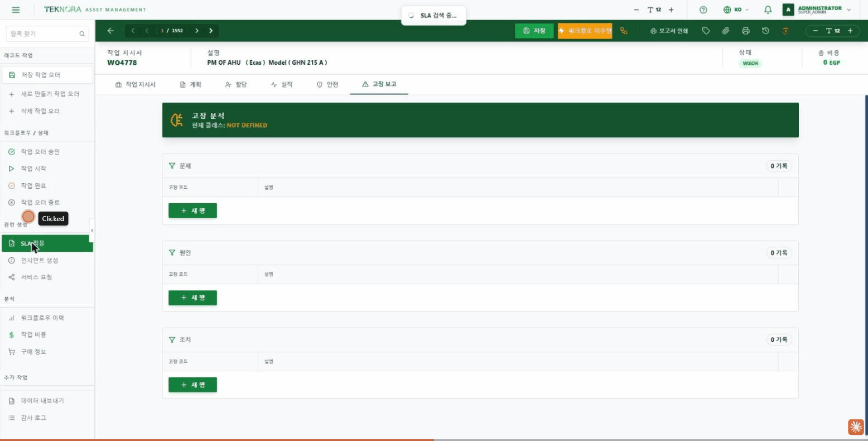The height and width of the screenshot is (441, 868).
Task: Click the notification bell icon
Action: (x=768, y=9)
